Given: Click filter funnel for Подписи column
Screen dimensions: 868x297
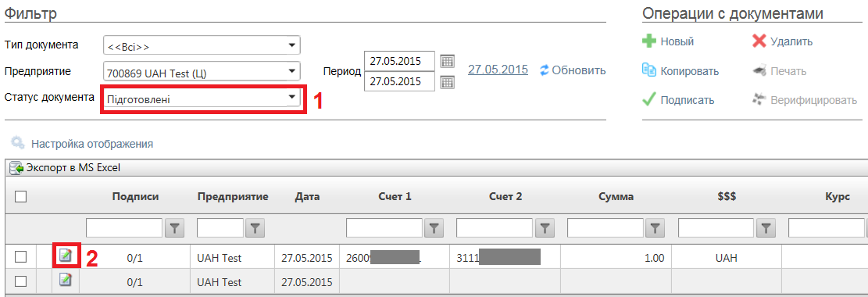Looking at the screenshot, I should point(174,227).
